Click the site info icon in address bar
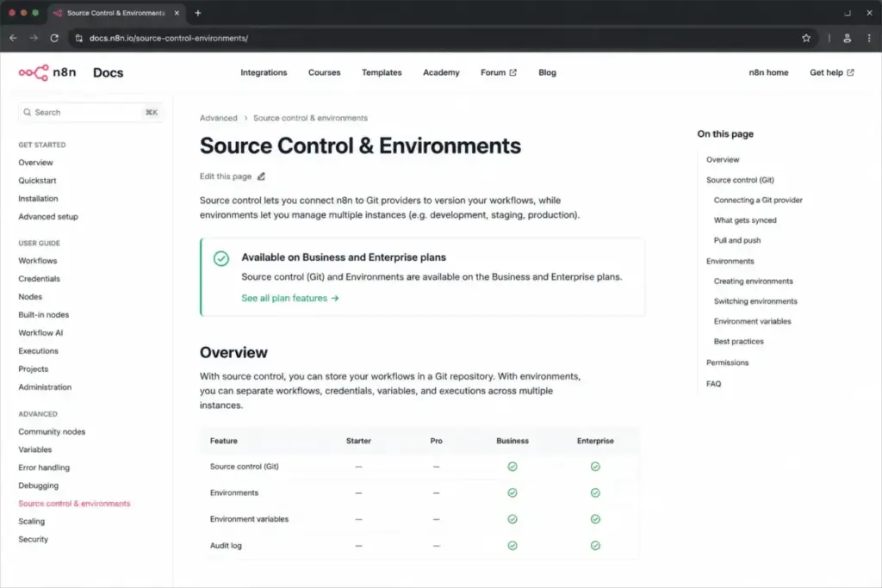The width and height of the screenshot is (882, 588). click(x=78, y=38)
